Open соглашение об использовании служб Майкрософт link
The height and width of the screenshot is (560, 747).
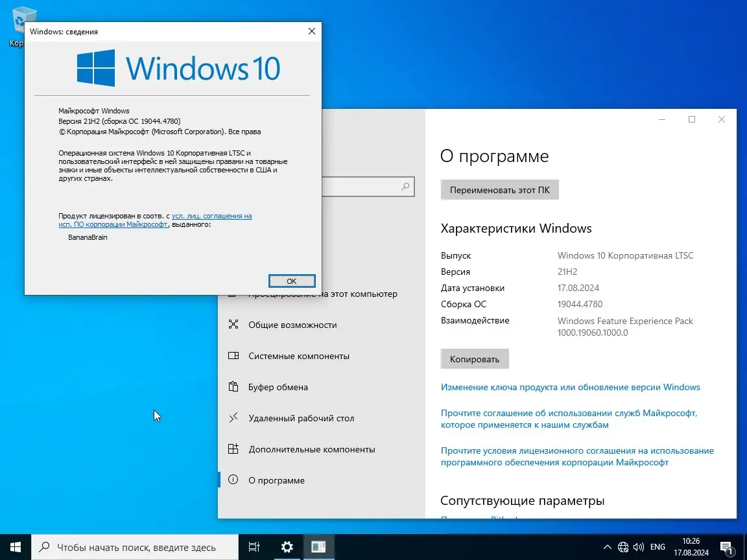(569, 419)
